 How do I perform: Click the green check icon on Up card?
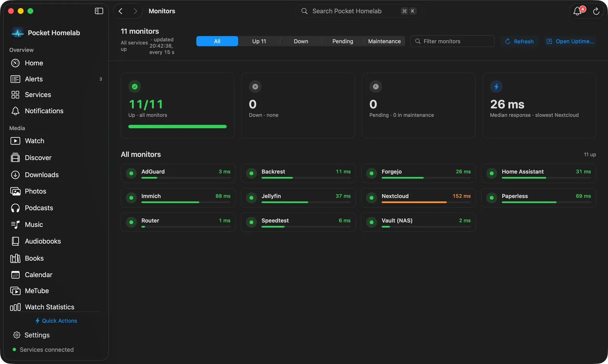[x=135, y=87]
